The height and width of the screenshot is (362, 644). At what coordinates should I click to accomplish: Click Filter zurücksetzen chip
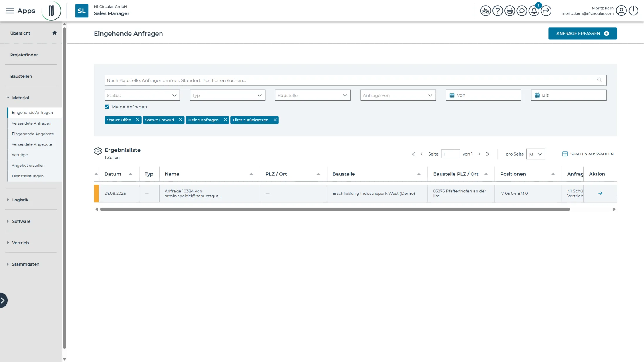tap(254, 120)
